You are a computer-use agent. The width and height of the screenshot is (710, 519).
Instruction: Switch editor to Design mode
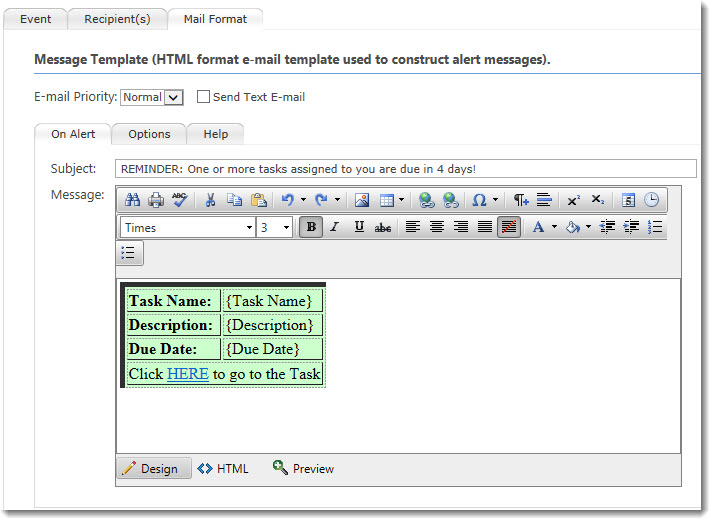tap(154, 468)
